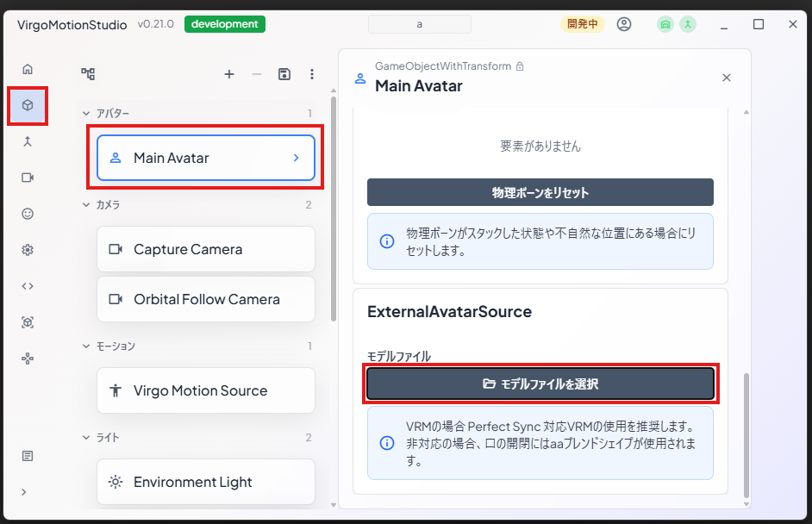This screenshot has height=524, width=812.
Task: Click the Virgo Motion Source figure icon
Action: click(116, 390)
